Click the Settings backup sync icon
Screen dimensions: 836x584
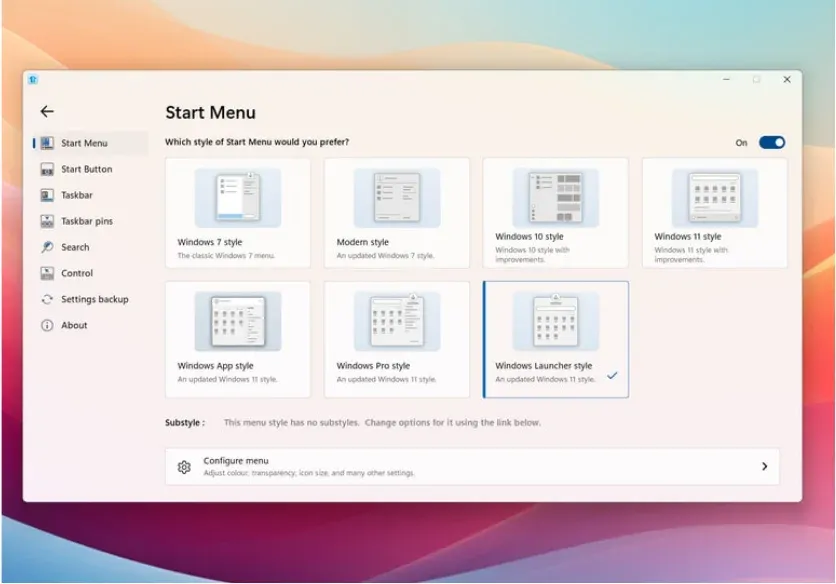(47, 299)
